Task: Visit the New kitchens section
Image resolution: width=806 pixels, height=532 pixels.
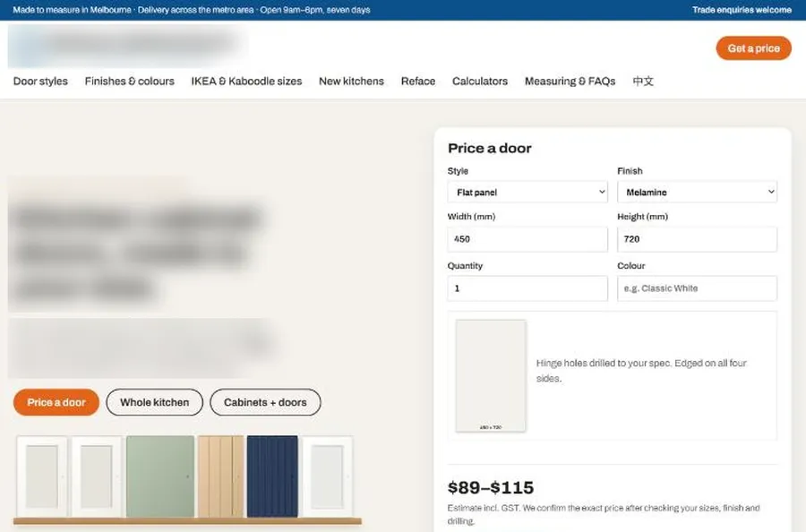Action: click(352, 82)
